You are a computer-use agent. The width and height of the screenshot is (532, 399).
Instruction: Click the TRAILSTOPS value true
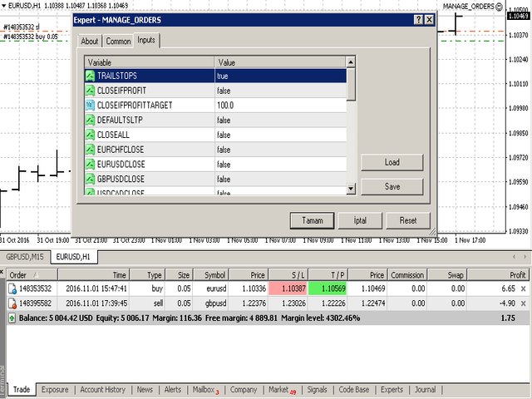[223, 76]
